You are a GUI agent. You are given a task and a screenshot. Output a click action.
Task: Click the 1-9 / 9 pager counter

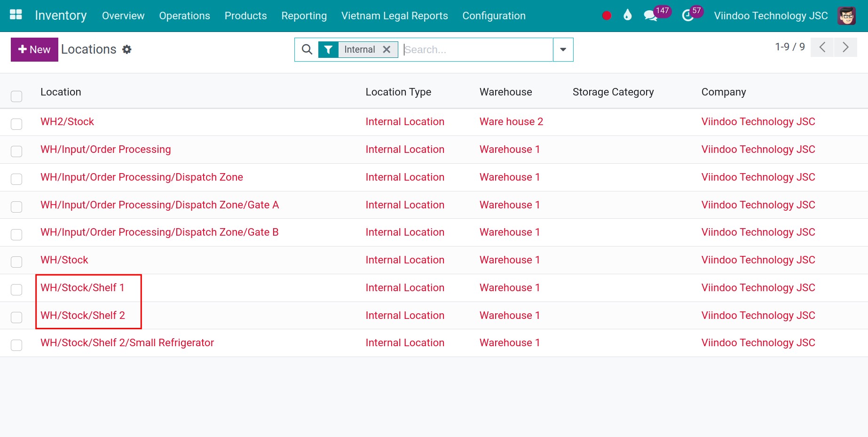[x=790, y=47]
